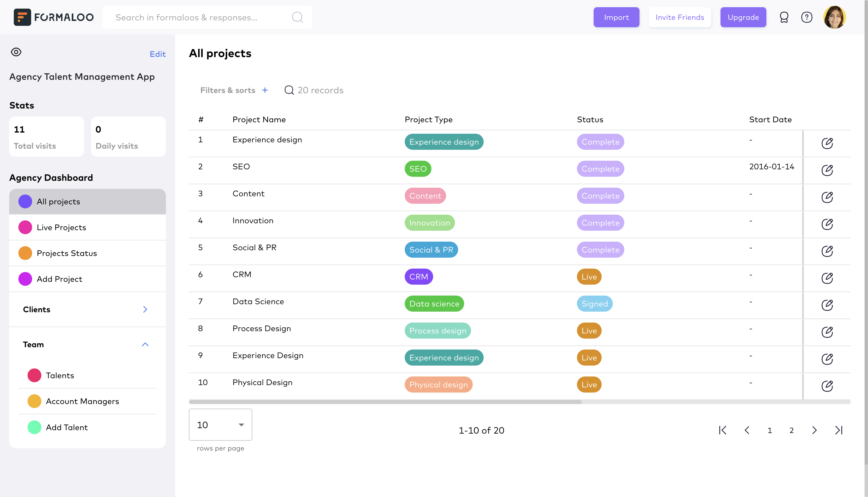The width and height of the screenshot is (868, 497).
Task: Open Add Project in the sidebar
Action: [88, 279]
